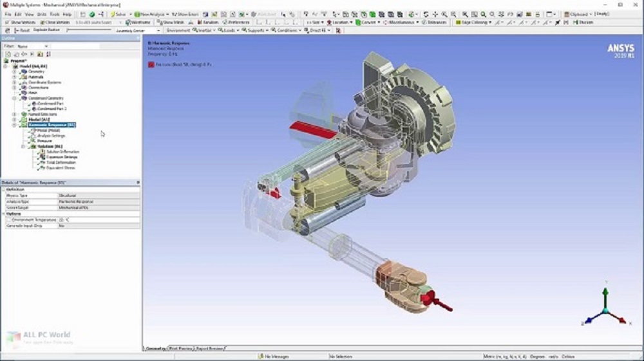The image size is (644, 361).
Task: Click the red Pressure legend swatch
Action: tap(151, 64)
